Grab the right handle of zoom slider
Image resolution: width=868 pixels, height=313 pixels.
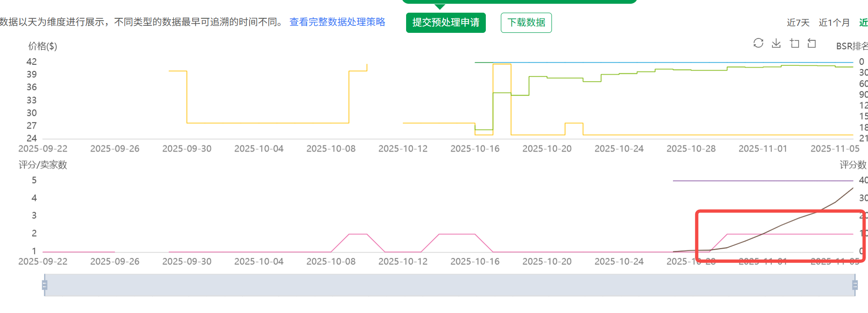(855, 285)
